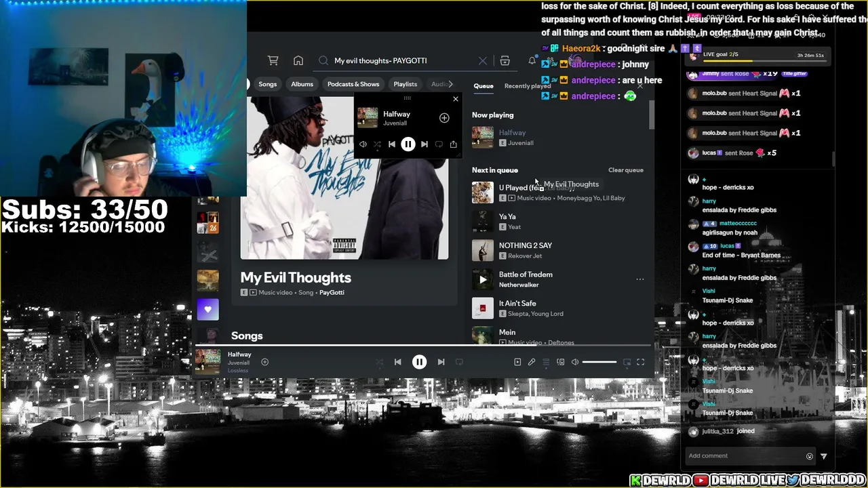Select Ya Ya by Yeat in queue

pyautogui.click(x=557, y=222)
